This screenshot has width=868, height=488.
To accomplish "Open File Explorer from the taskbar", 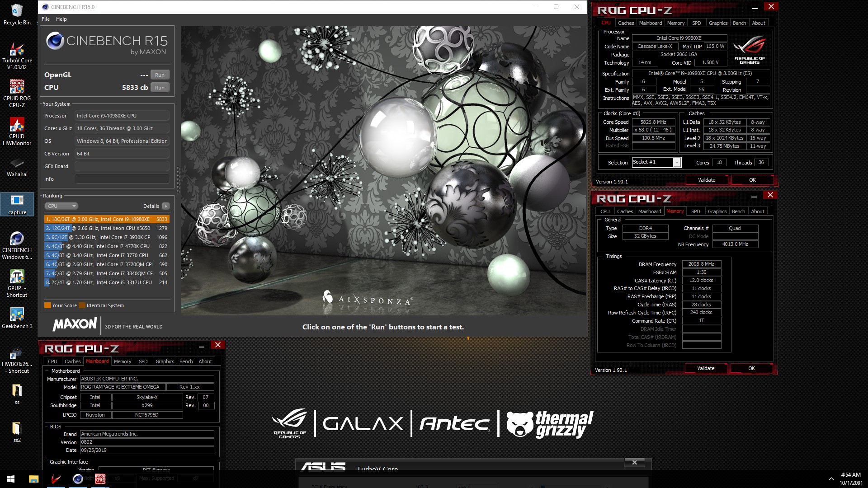I will 33,479.
